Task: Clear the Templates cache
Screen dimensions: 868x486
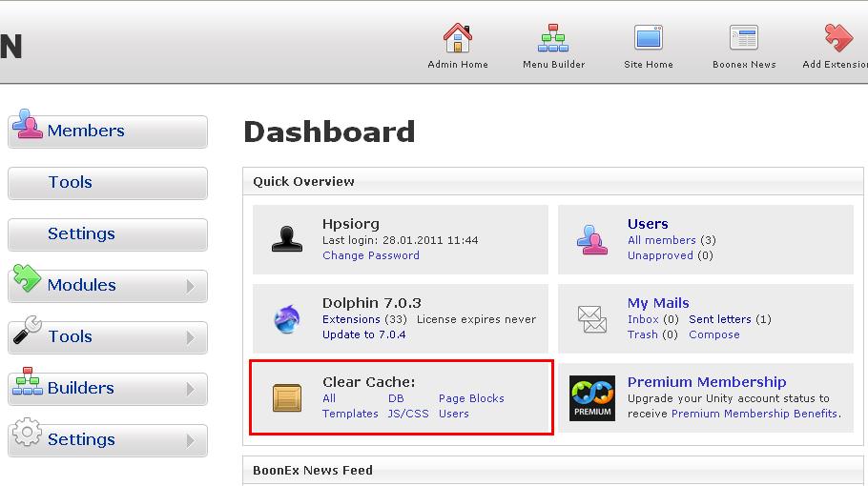Action: (x=350, y=414)
